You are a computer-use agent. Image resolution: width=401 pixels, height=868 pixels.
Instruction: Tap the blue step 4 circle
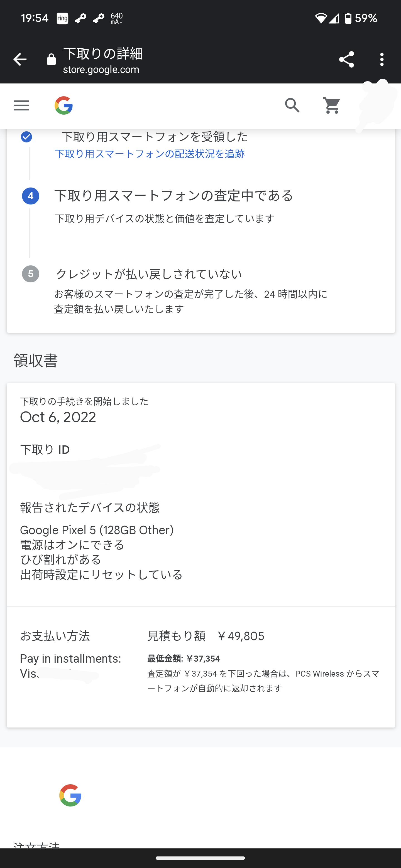31,196
